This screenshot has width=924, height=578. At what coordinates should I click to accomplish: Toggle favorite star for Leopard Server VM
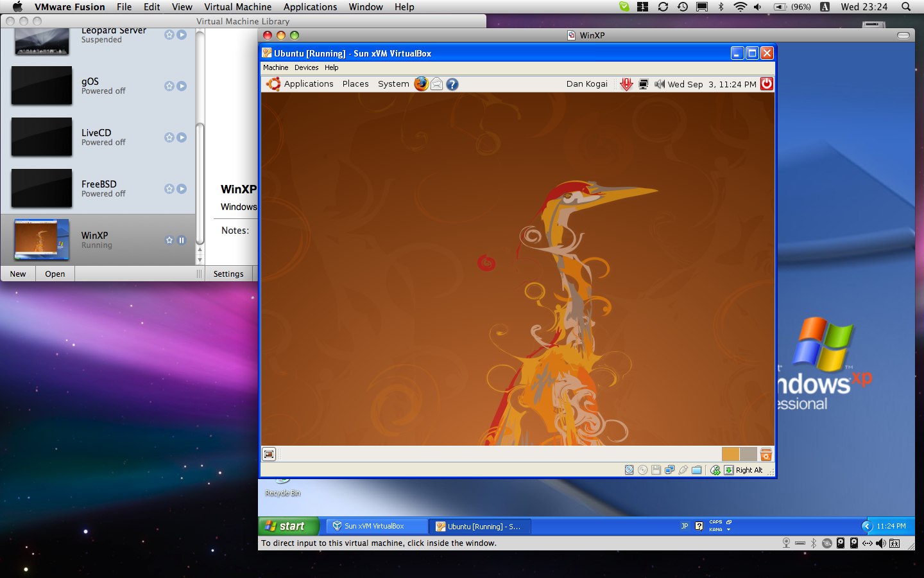point(169,35)
